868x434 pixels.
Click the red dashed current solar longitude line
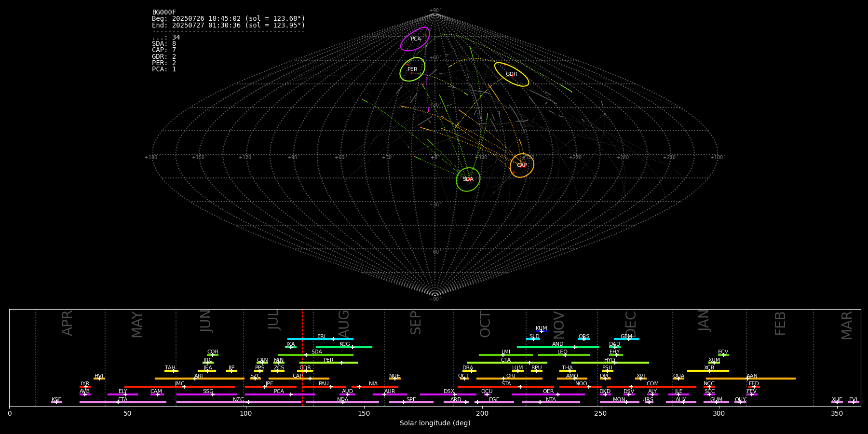[302, 357]
